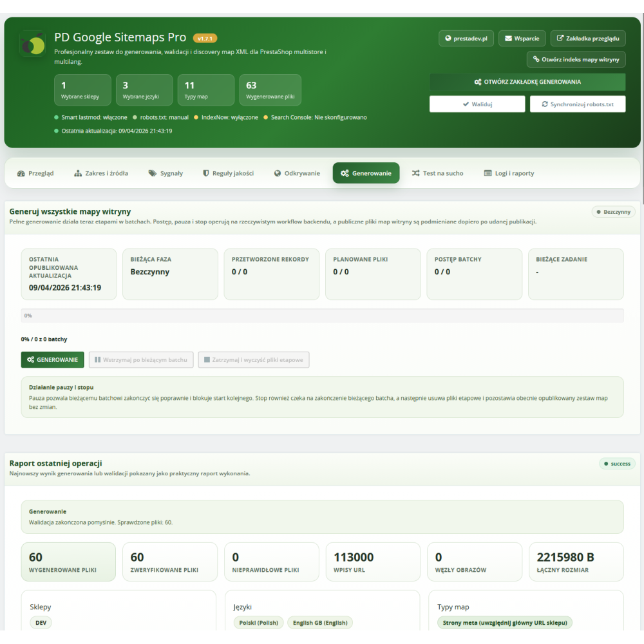
Task: Click the palette icon in Przegląd tab
Action: click(x=21, y=173)
